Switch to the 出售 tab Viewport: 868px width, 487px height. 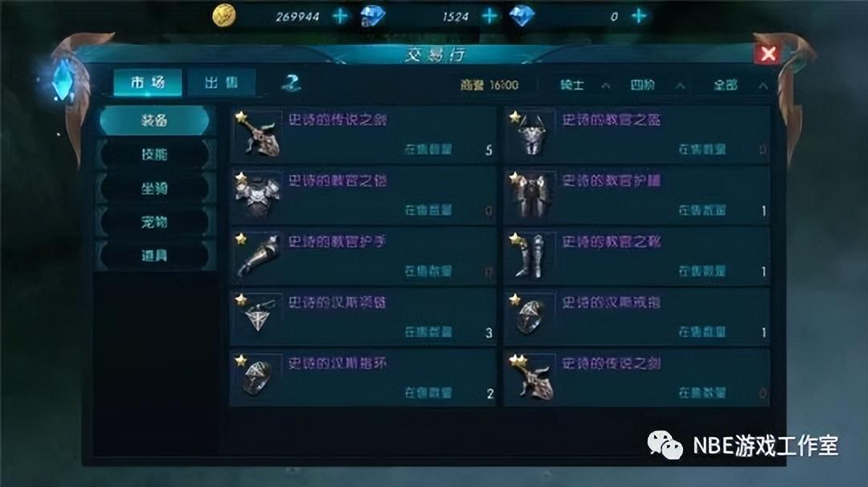pyautogui.click(x=222, y=83)
